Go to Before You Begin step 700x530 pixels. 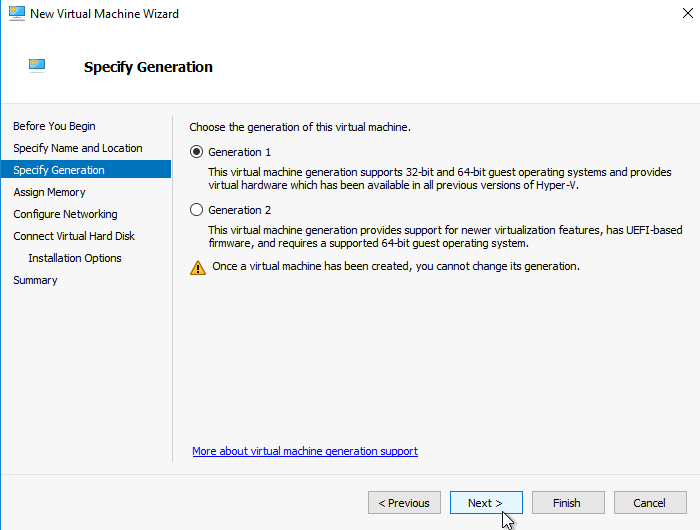(54, 126)
